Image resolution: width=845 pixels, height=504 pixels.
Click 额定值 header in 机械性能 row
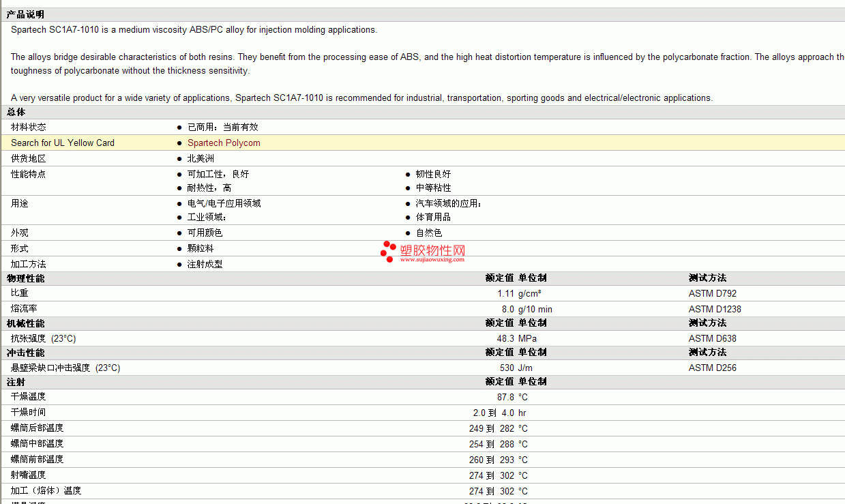pos(499,323)
